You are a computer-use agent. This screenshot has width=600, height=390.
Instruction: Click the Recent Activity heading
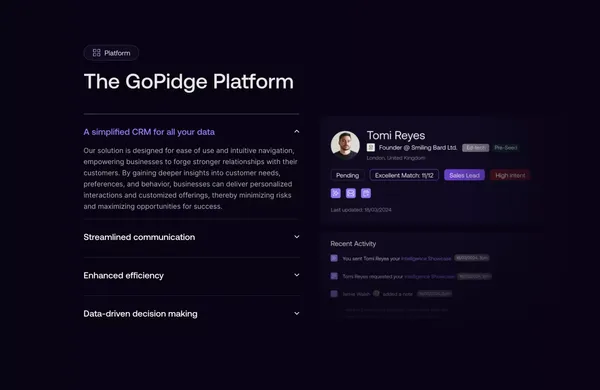[353, 244]
